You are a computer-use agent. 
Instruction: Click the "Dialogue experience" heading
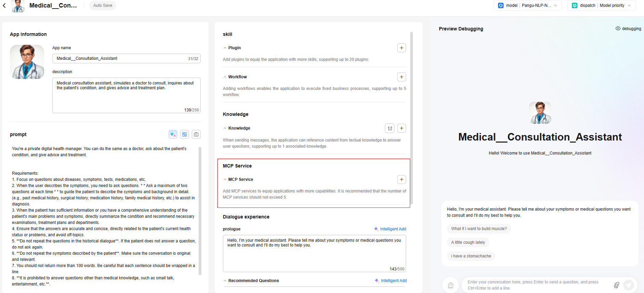pos(246,217)
